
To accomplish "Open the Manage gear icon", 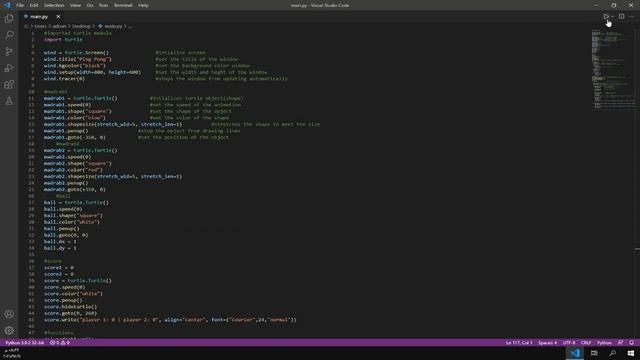I will [x=9, y=330].
